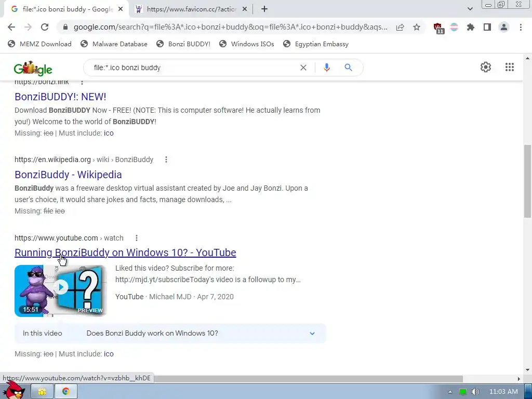Image resolution: width=532 pixels, height=399 pixels.
Task: Open the Extensions puzzle menu
Action: click(471, 27)
